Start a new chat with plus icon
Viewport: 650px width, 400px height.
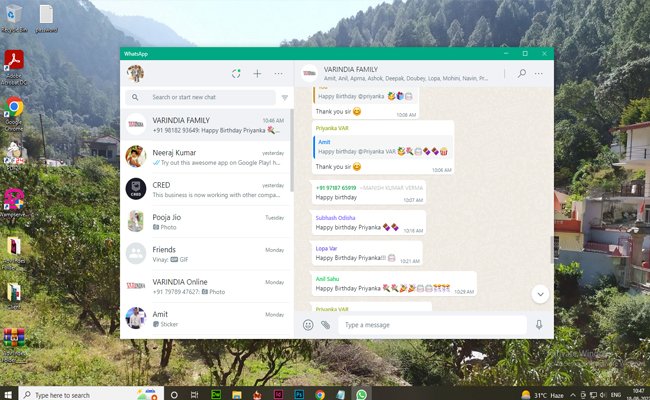click(x=257, y=73)
